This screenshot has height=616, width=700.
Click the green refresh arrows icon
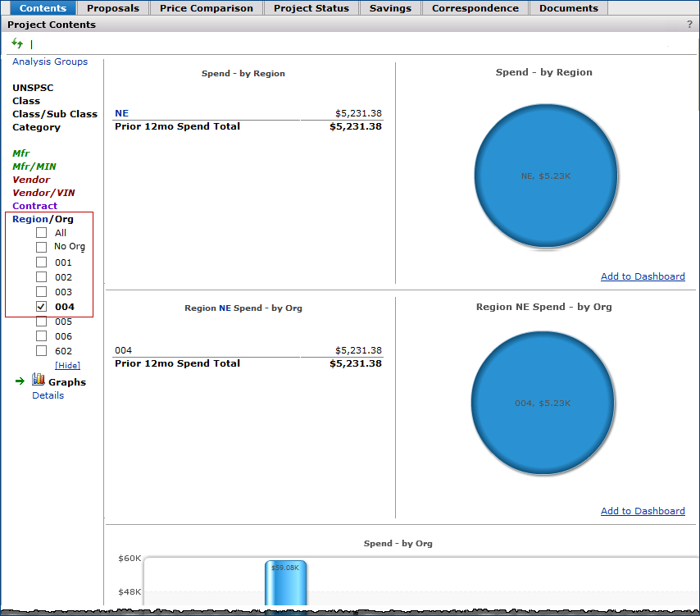17,43
